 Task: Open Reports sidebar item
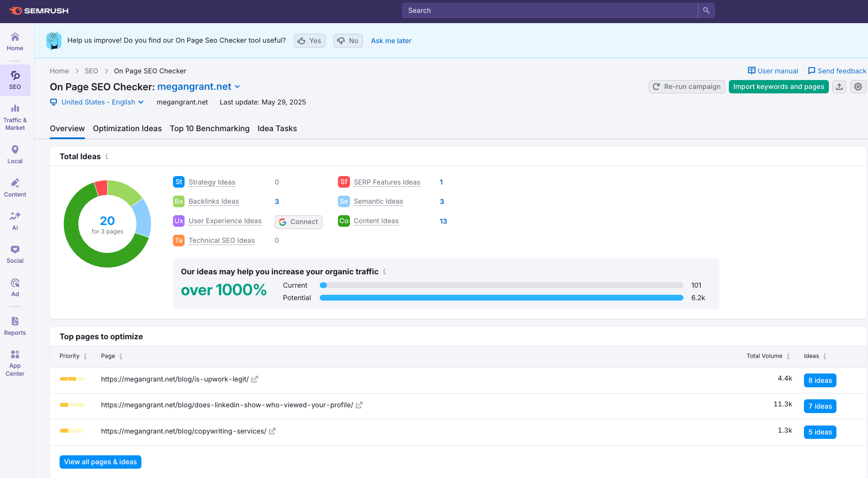click(x=15, y=326)
